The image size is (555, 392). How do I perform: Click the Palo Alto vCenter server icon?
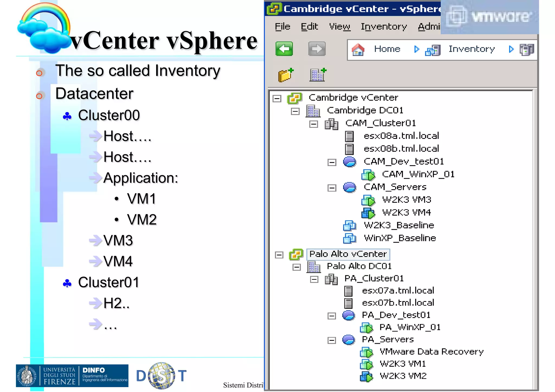(296, 254)
